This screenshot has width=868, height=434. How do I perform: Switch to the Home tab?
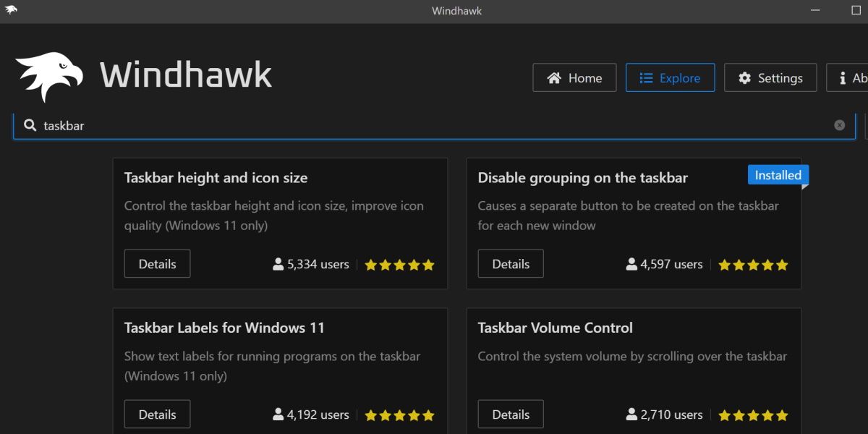(574, 77)
